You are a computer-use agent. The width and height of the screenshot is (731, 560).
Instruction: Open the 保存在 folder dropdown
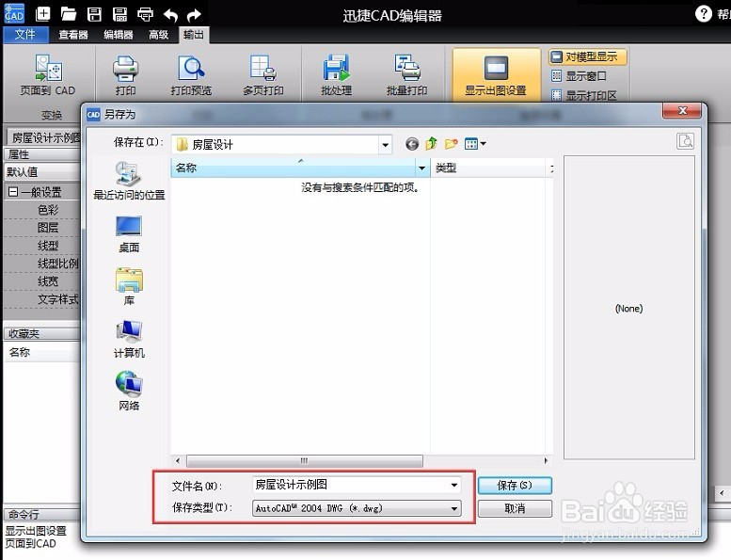tap(385, 145)
